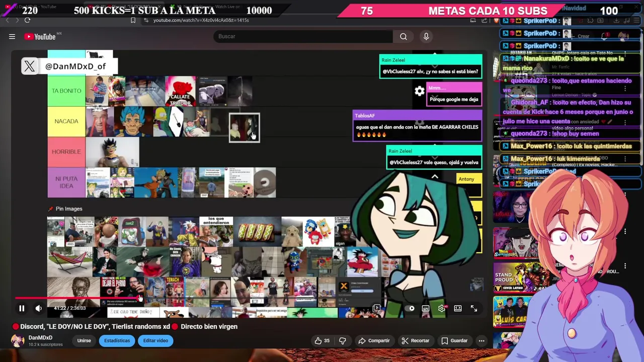Click the donut image in NI PUTA IDEA

click(x=265, y=182)
